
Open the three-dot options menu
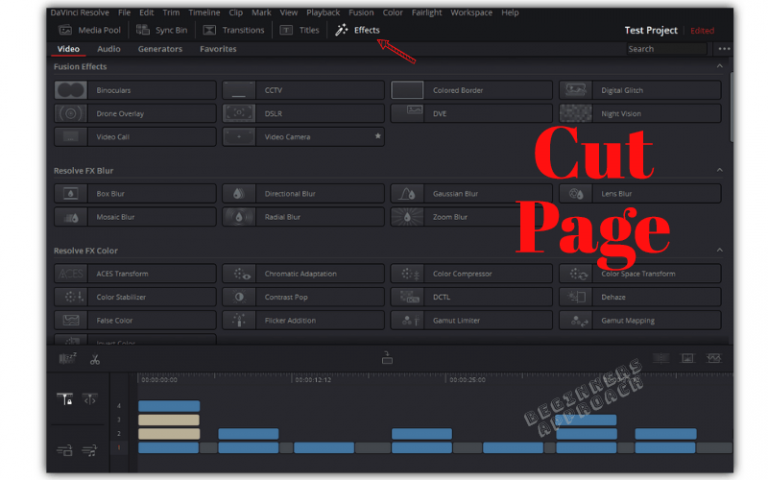[724, 49]
